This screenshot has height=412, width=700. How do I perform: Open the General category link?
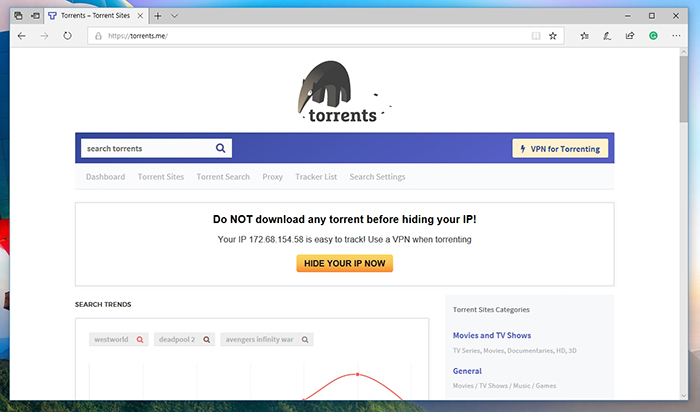coord(467,371)
